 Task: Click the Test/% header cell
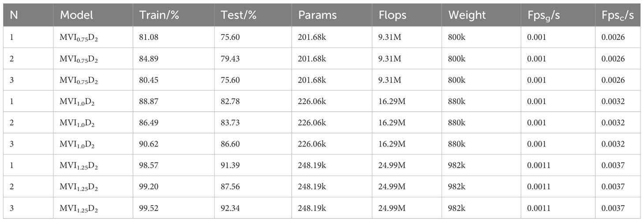pyautogui.click(x=253, y=15)
